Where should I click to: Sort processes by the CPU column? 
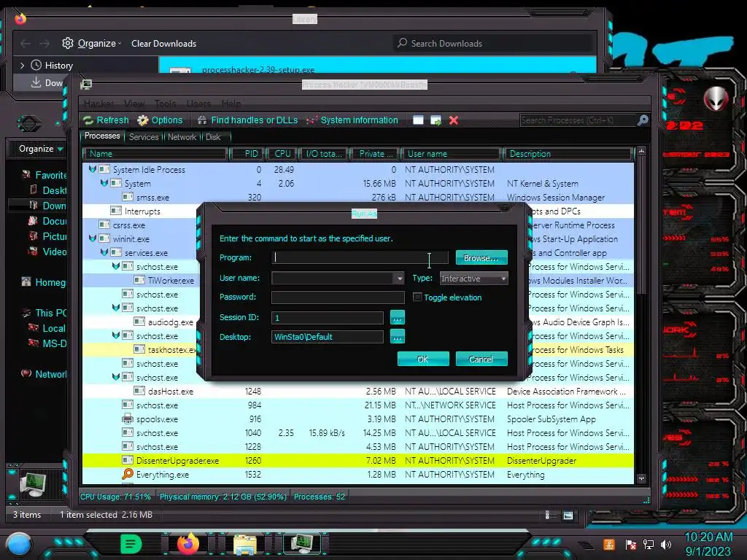pos(282,154)
